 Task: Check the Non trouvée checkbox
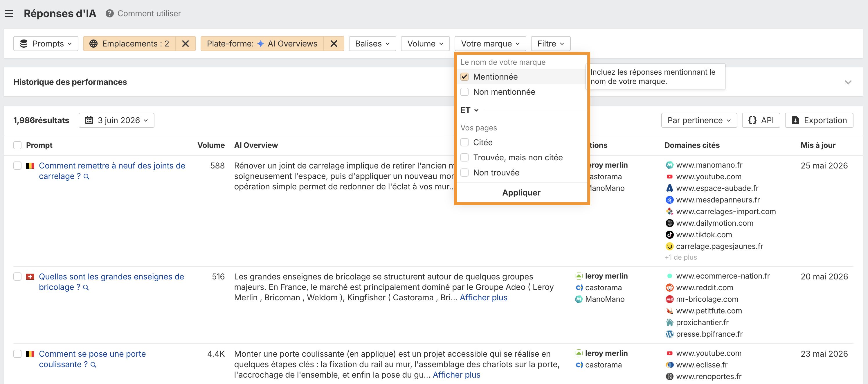tap(464, 173)
